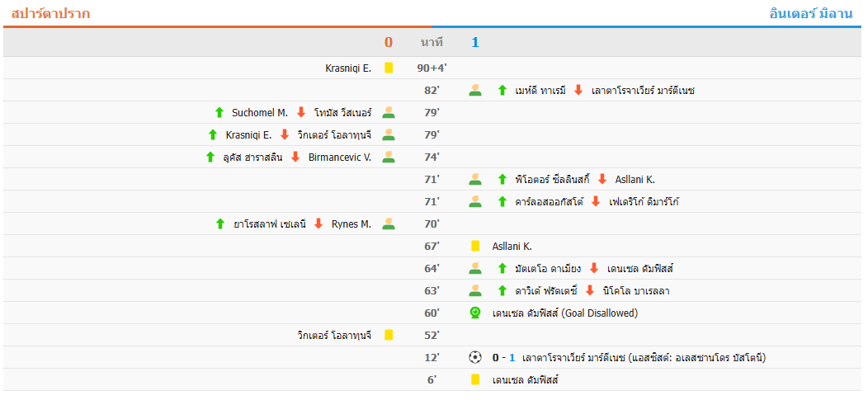Click the away score 1 in the header
This screenshot has width=868, height=400.
(475, 42)
